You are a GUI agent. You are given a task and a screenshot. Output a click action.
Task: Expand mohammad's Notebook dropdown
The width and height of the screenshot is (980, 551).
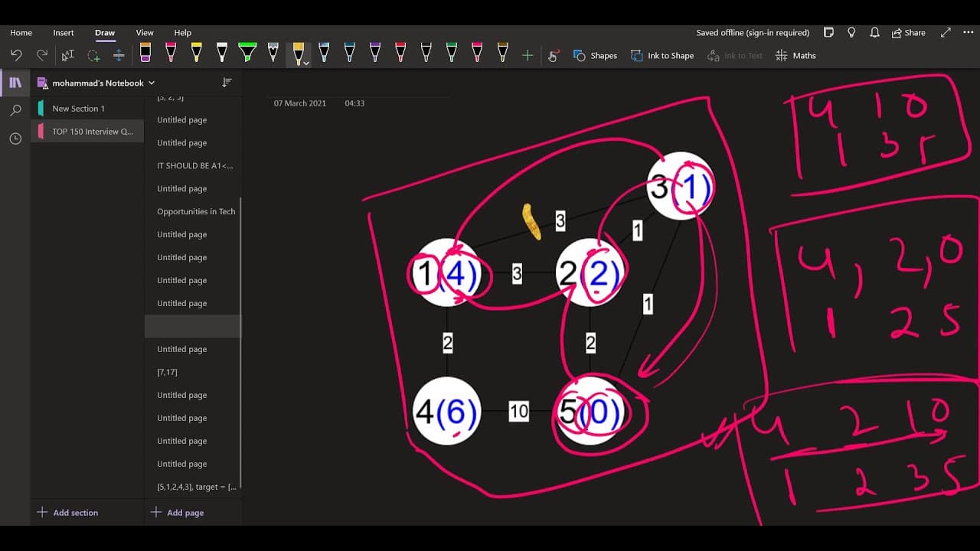click(152, 83)
